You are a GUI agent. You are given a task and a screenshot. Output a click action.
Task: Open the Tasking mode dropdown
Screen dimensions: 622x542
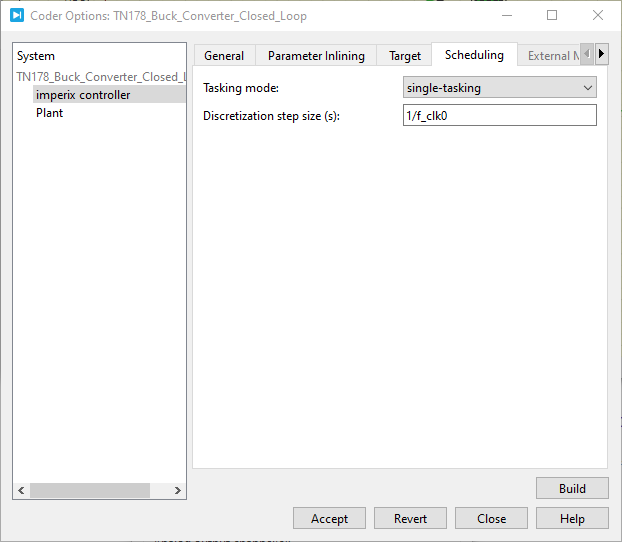499,88
